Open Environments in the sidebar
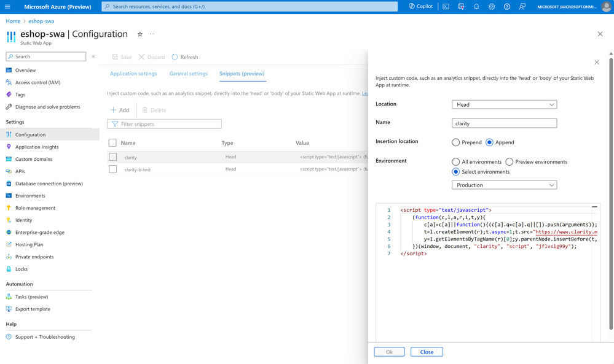Screen dimensions: 614x364 (x=30, y=196)
